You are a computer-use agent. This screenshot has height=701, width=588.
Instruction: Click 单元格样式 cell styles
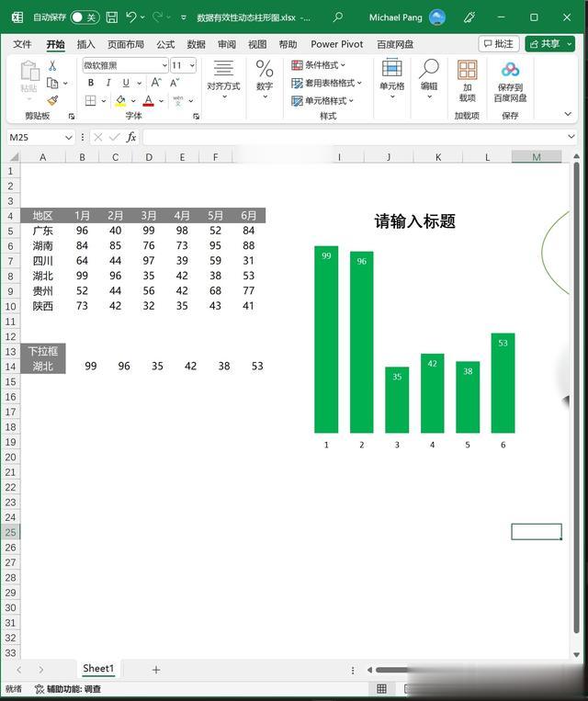click(x=322, y=101)
